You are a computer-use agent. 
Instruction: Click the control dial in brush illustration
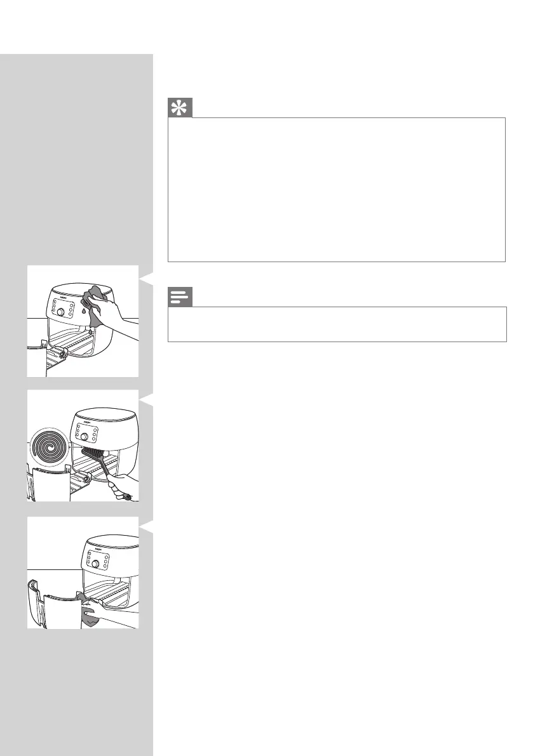pyautogui.click(x=84, y=437)
